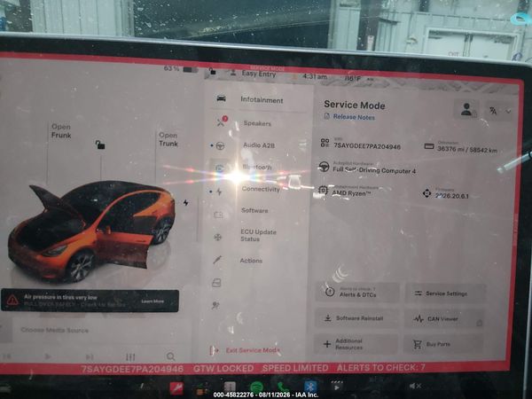Image resolution: width=532 pixels, height=399 pixels.
Task: Open the media equalizer icon
Action: [x=130, y=357]
